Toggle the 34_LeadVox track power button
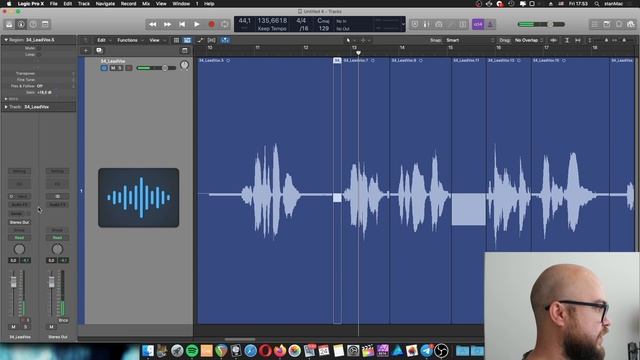The height and width of the screenshot is (360, 640). pos(104,68)
